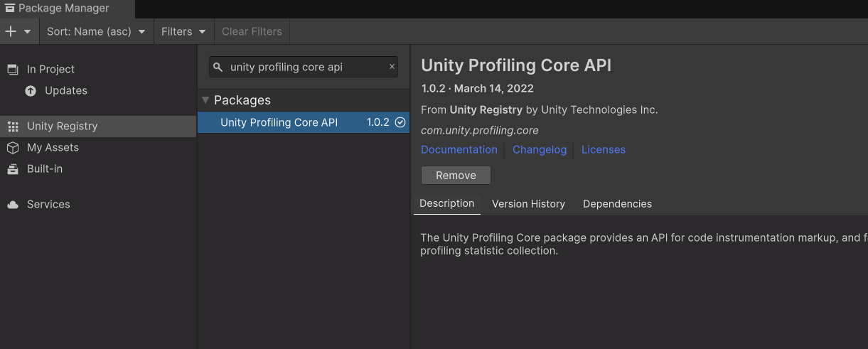Switch to the Dependencies tab
This screenshot has height=349, width=868.
click(617, 204)
